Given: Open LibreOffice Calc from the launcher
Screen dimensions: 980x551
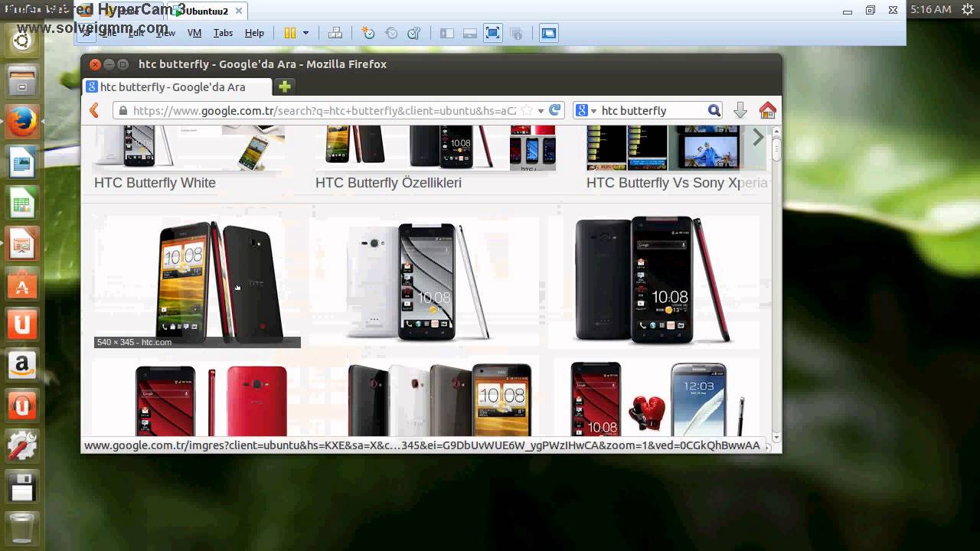Looking at the screenshot, I should [22, 204].
